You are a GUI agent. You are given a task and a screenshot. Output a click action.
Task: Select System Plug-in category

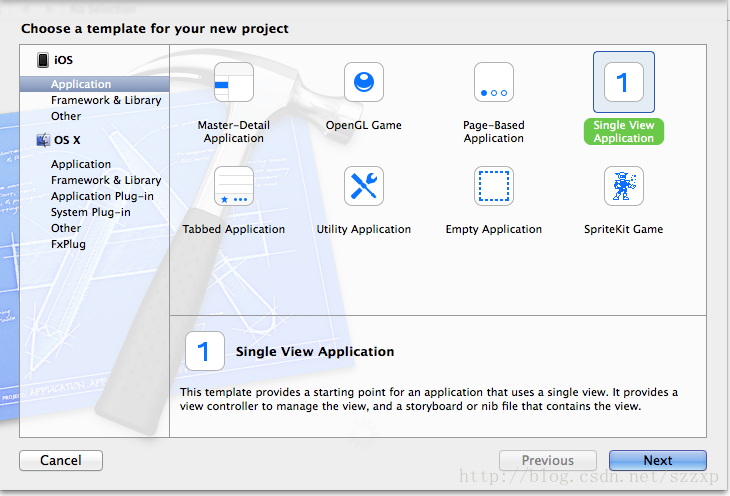pos(91,212)
